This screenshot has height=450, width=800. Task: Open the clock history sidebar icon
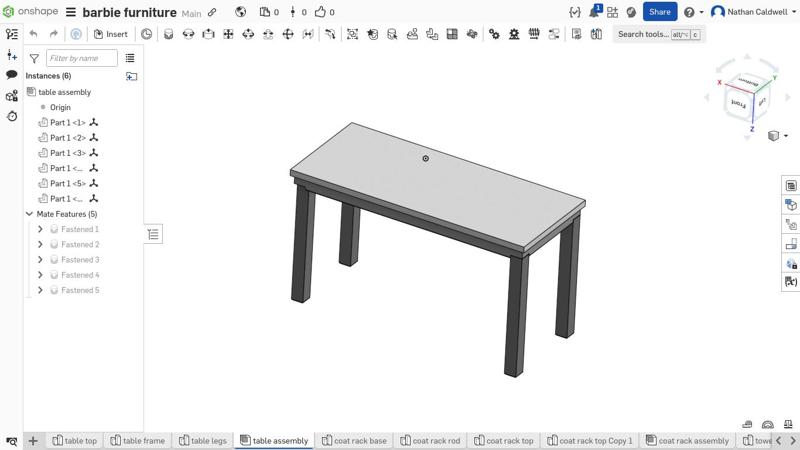pyautogui.click(x=12, y=116)
